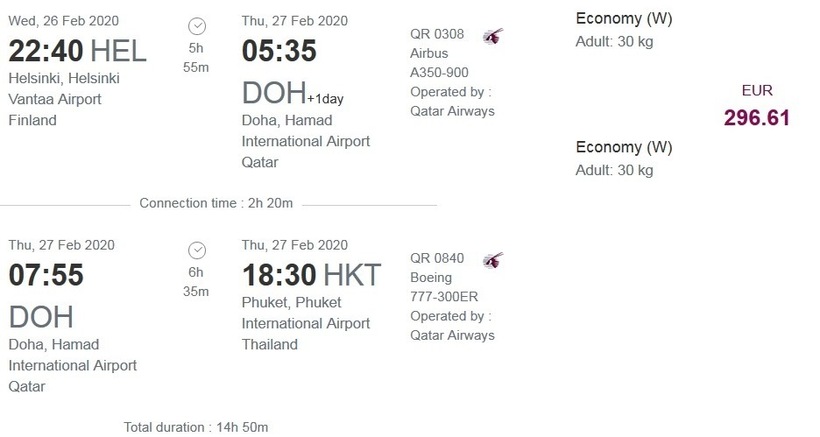
Task: Click the 22:40 HEL departure time
Action: [x=77, y=51]
